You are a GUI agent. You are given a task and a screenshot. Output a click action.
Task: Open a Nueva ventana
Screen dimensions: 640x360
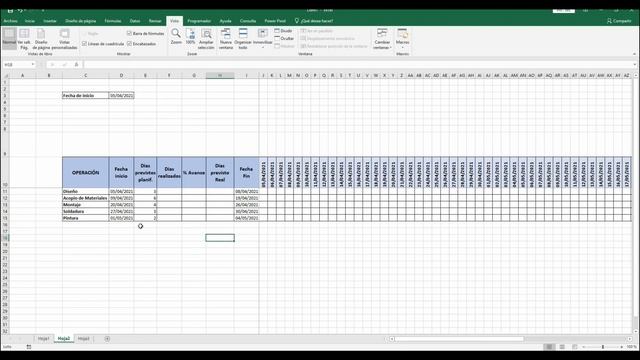point(226,39)
